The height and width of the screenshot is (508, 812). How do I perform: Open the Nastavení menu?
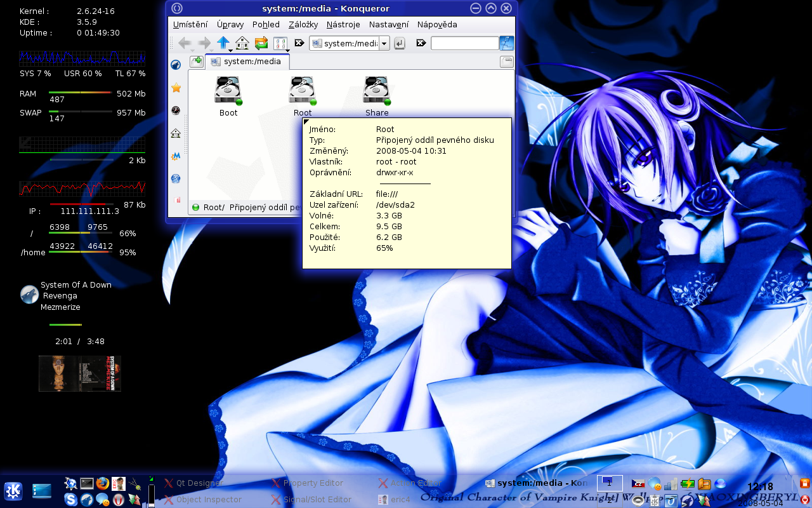[x=389, y=24]
